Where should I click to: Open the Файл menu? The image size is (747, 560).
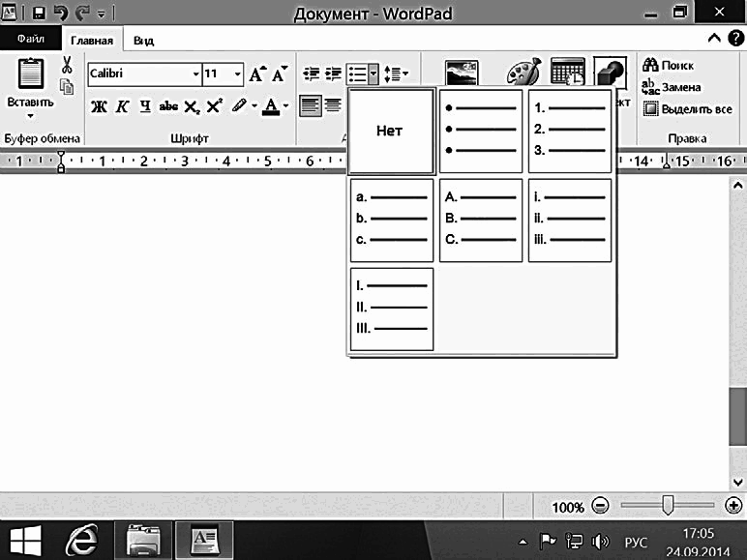pos(31,38)
